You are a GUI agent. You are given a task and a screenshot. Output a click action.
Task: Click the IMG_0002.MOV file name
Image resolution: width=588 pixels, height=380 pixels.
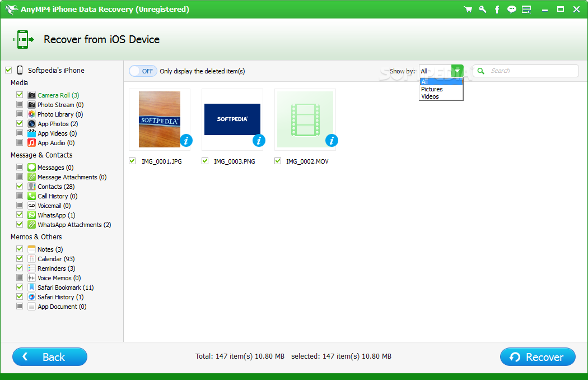(x=307, y=161)
